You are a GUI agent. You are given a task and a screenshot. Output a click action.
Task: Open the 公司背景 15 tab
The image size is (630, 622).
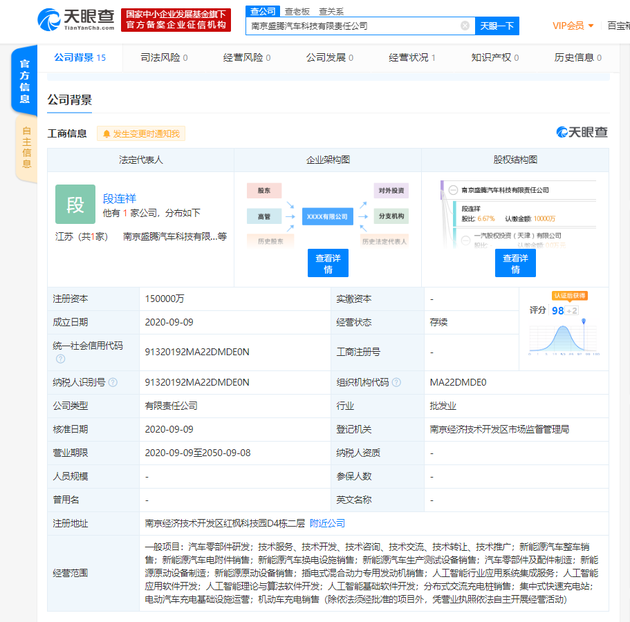coord(80,58)
